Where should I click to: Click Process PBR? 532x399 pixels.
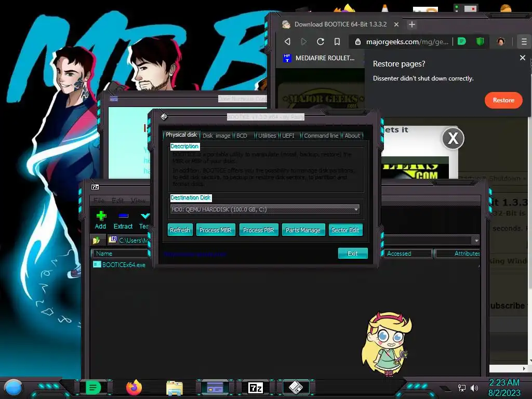[259, 230]
